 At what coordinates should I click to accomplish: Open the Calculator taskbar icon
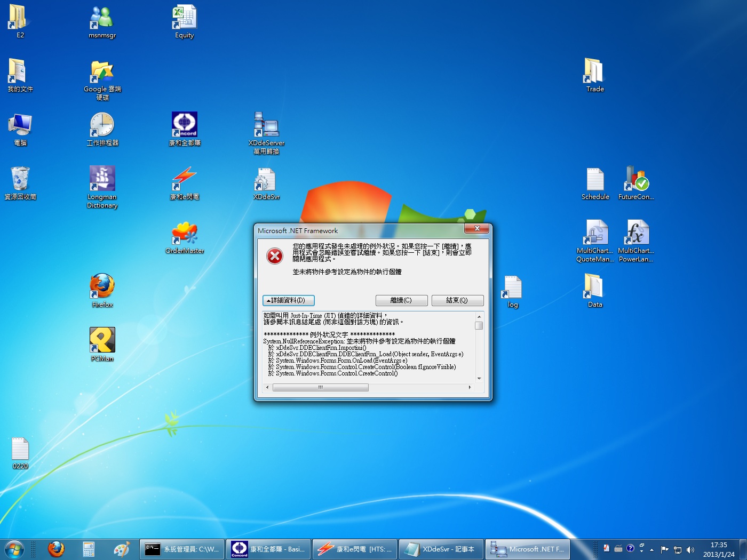tap(89, 549)
